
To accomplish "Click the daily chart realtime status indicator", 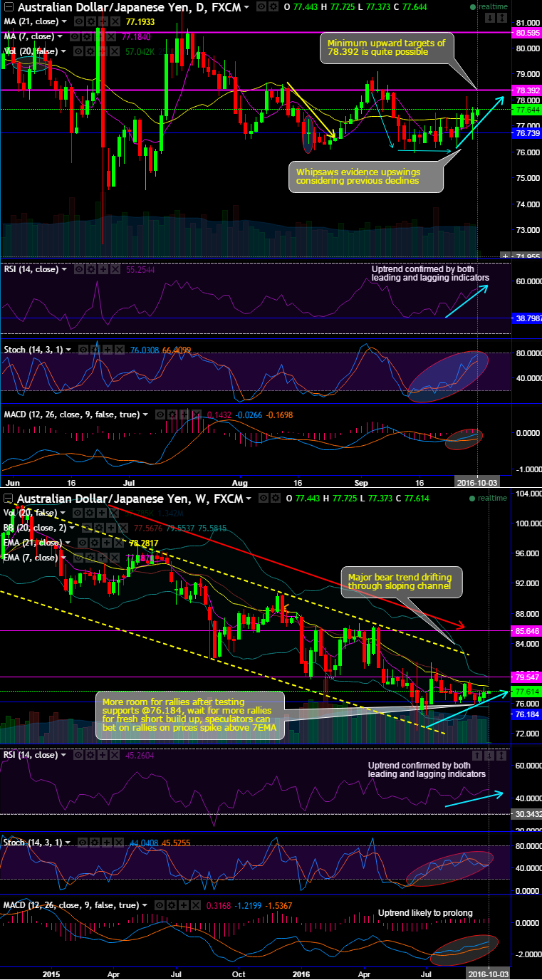I will tap(489, 6).
